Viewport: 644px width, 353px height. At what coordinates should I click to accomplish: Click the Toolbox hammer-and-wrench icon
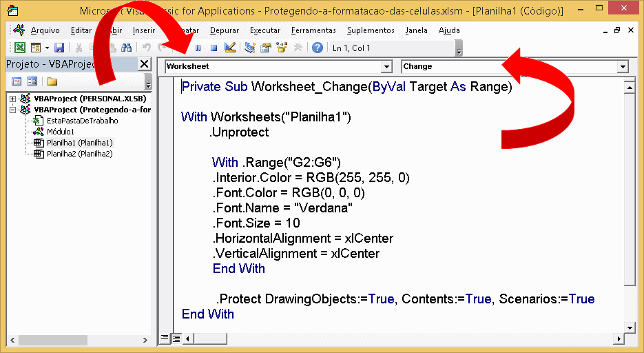point(298,48)
